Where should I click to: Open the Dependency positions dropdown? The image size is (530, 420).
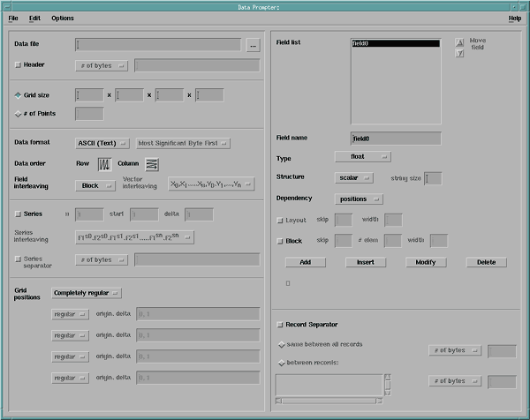click(x=360, y=199)
